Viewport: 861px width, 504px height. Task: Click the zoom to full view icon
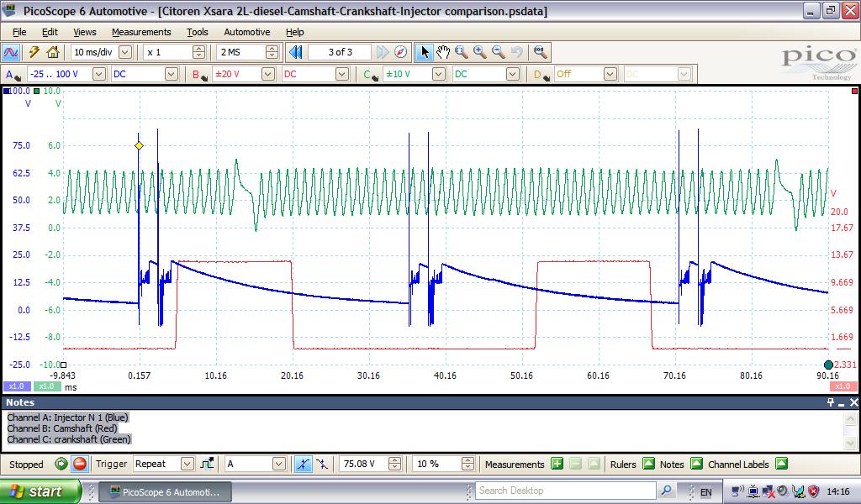(x=540, y=52)
